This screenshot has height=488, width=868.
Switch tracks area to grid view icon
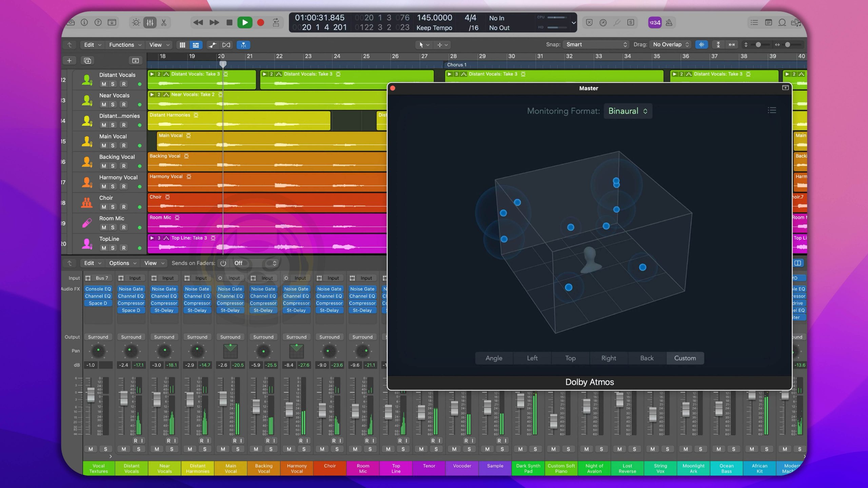coord(182,45)
